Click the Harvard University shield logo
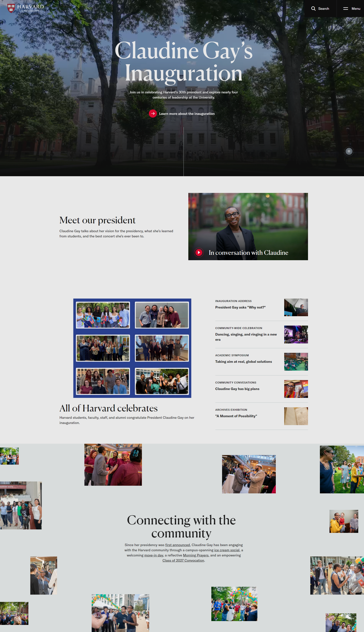This screenshot has height=632, width=364. (11, 8)
